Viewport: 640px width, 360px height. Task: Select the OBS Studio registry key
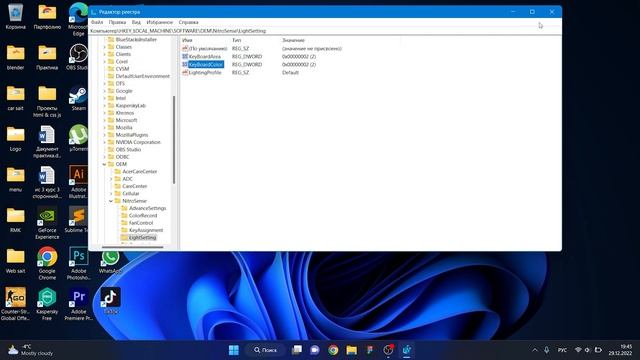point(128,149)
